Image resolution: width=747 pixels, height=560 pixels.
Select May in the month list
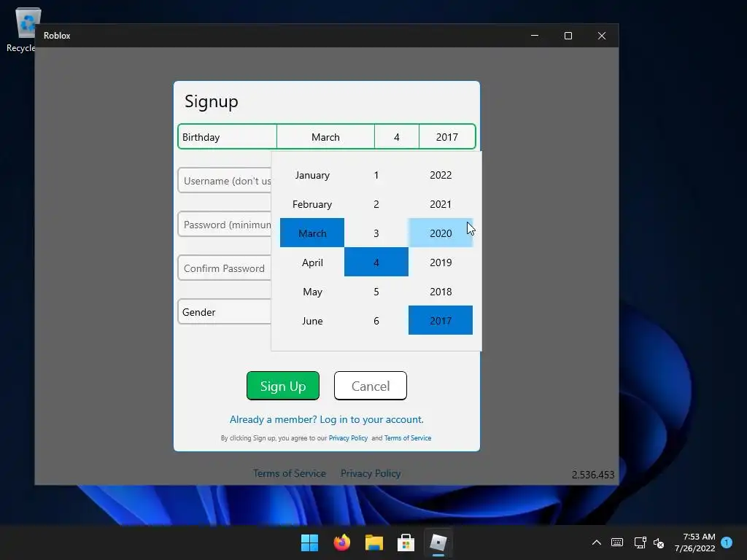click(312, 292)
